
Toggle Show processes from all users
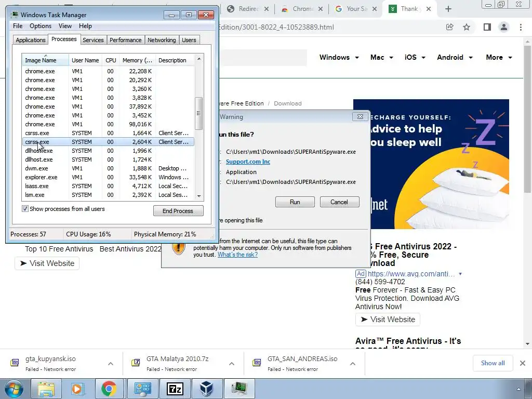pyautogui.click(x=25, y=209)
